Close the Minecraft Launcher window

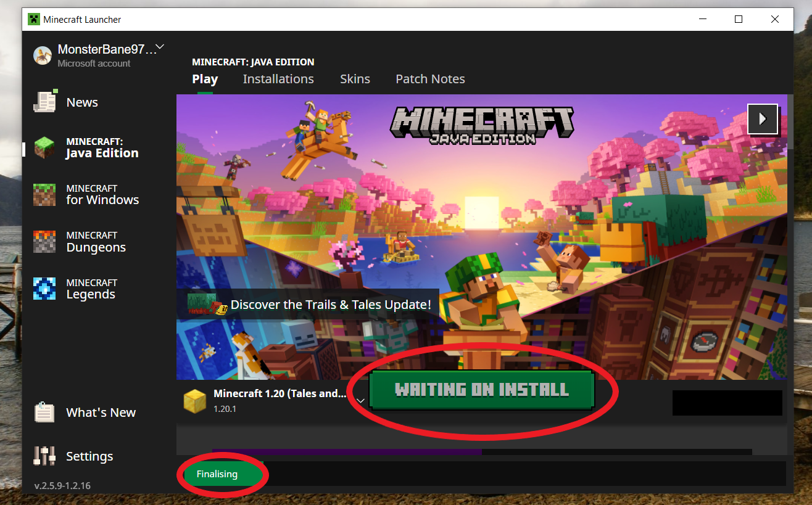(775, 19)
